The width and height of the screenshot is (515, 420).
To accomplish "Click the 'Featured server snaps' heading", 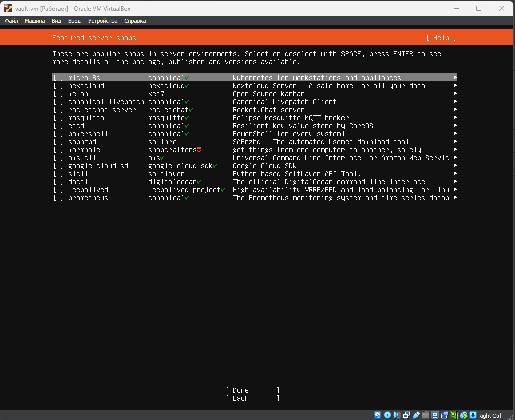I will [94, 38].
